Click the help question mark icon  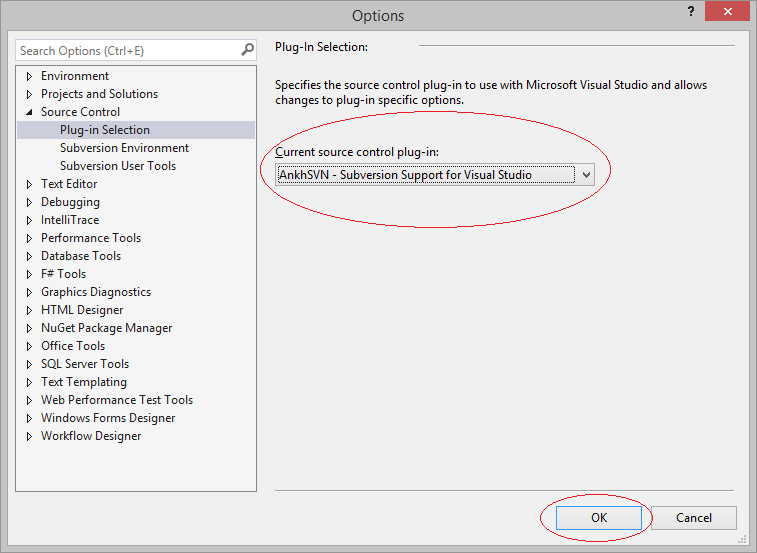tap(691, 12)
